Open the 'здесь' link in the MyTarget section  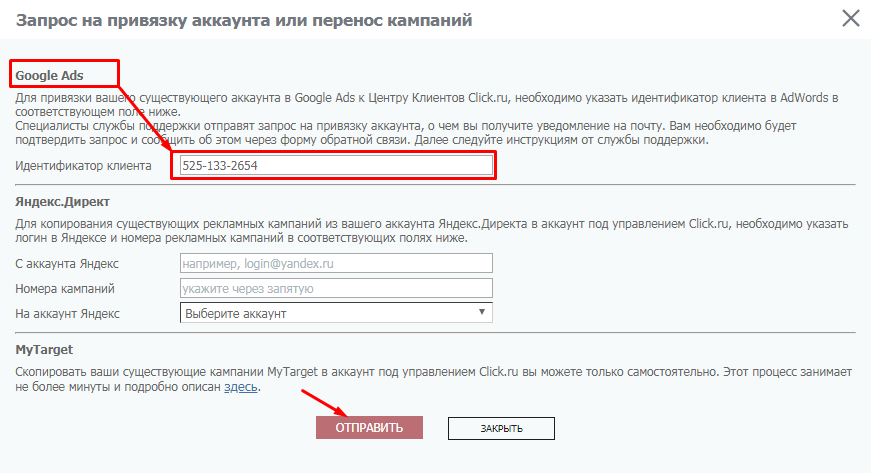click(x=241, y=387)
